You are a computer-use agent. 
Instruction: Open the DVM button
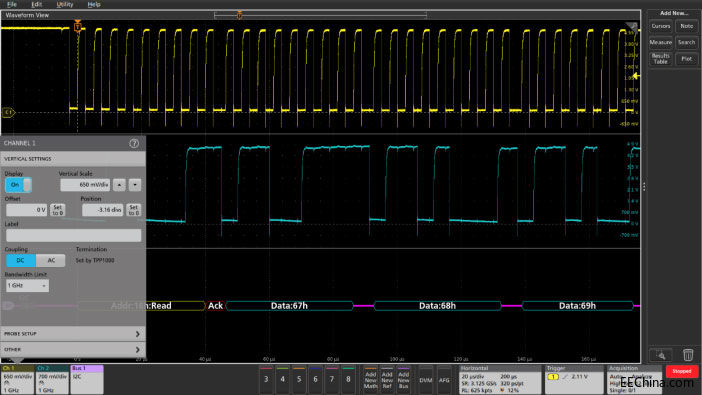(426, 379)
